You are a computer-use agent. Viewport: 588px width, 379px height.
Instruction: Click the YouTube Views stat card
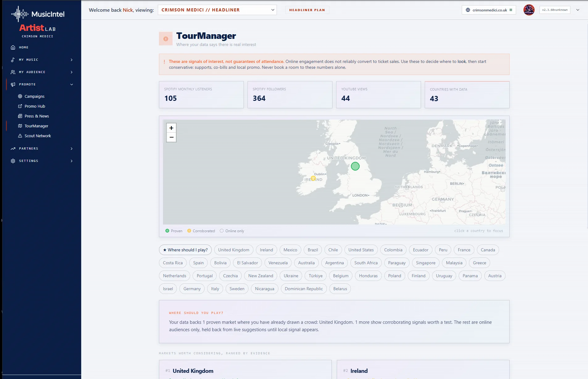click(378, 95)
